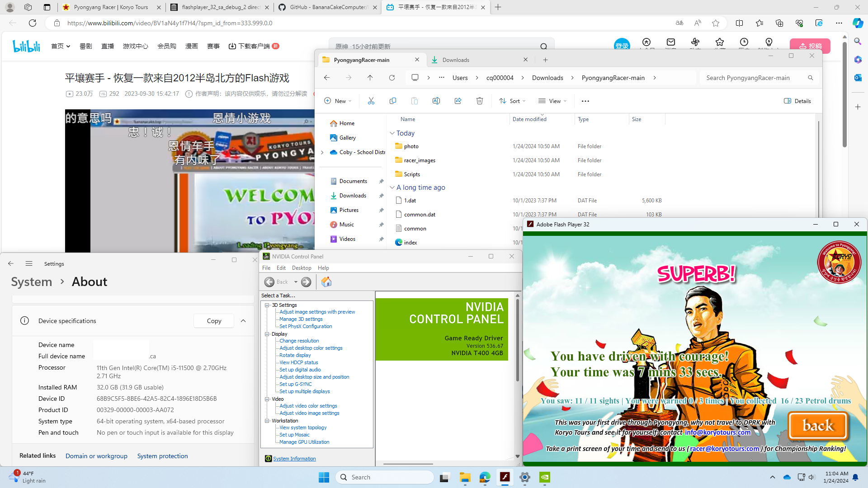Click File Explorer icon in taskbar
The height and width of the screenshot is (488, 868).
pyautogui.click(x=465, y=477)
